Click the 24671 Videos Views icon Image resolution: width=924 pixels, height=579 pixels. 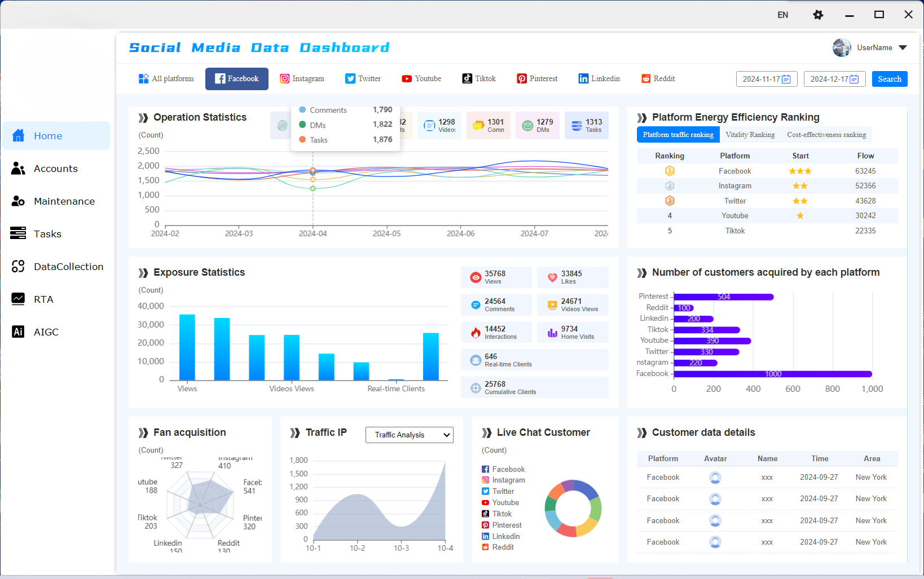coord(552,305)
